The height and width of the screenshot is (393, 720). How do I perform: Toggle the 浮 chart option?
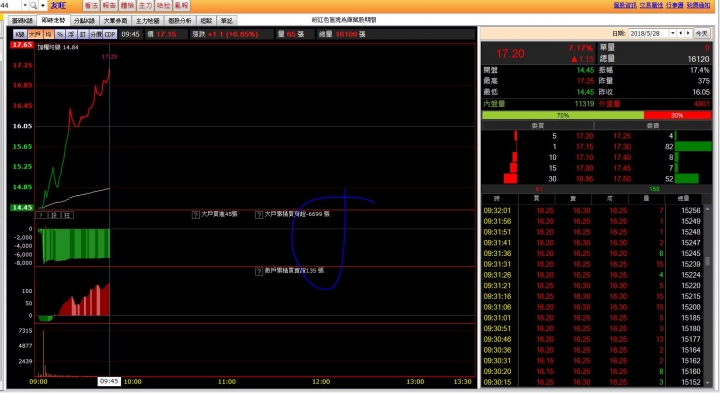point(71,34)
